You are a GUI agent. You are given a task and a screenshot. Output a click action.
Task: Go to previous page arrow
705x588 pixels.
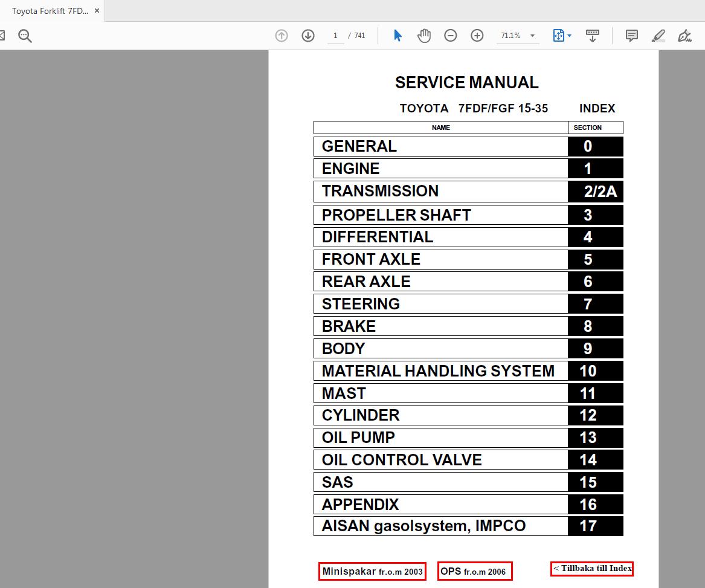pyautogui.click(x=282, y=36)
